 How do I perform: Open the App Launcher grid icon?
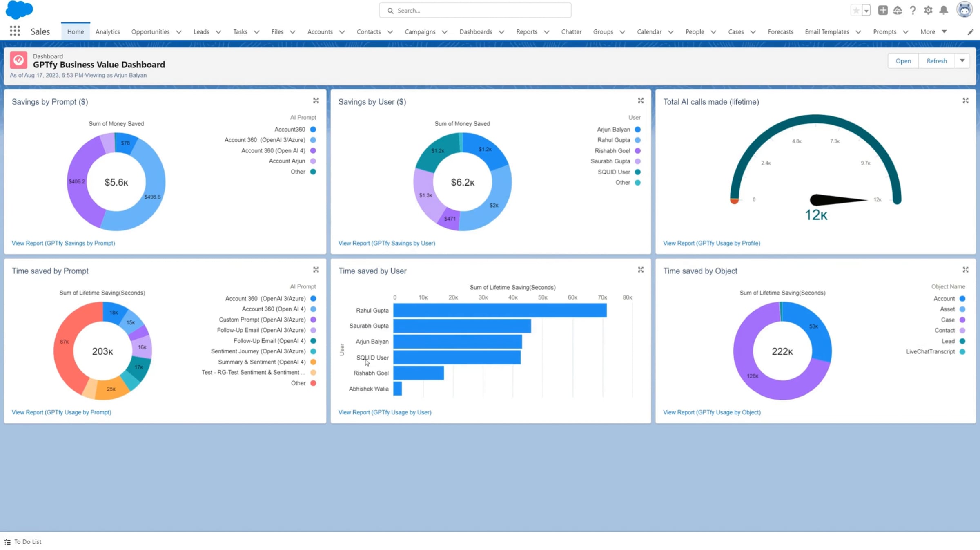coord(15,31)
